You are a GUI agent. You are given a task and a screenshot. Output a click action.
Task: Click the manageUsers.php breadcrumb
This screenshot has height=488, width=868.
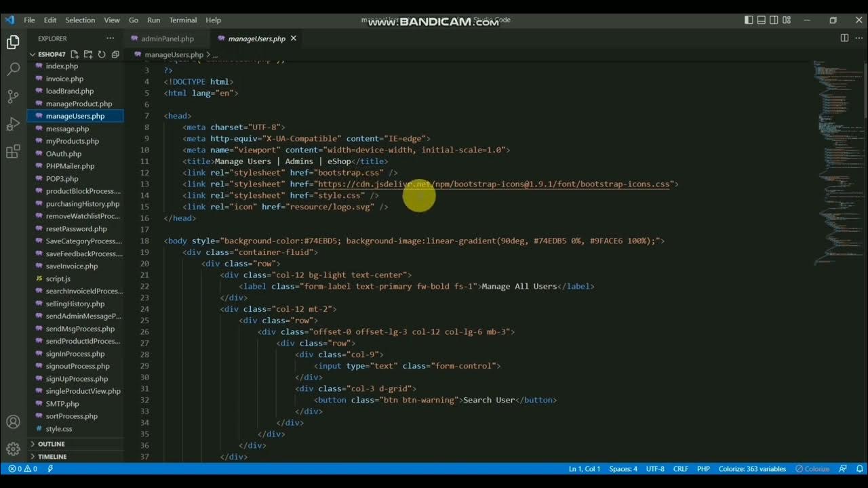174,54
